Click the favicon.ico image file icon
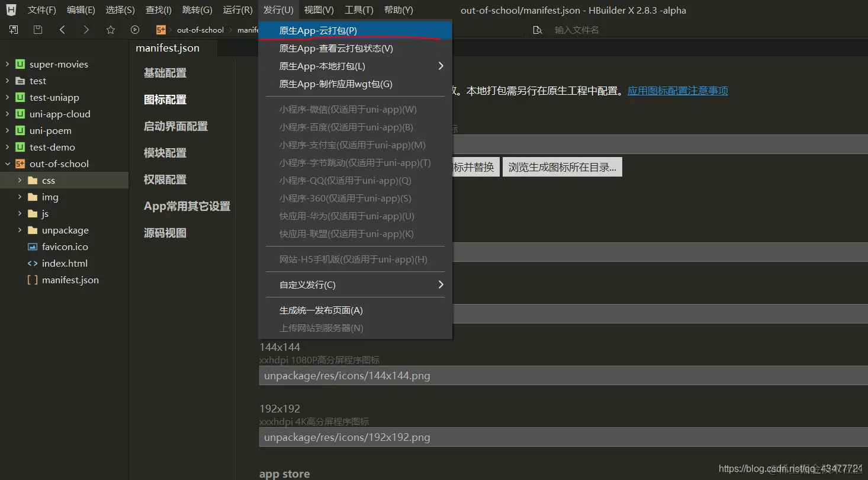Viewport: 868px width, 480px height. tap(33, 247)
